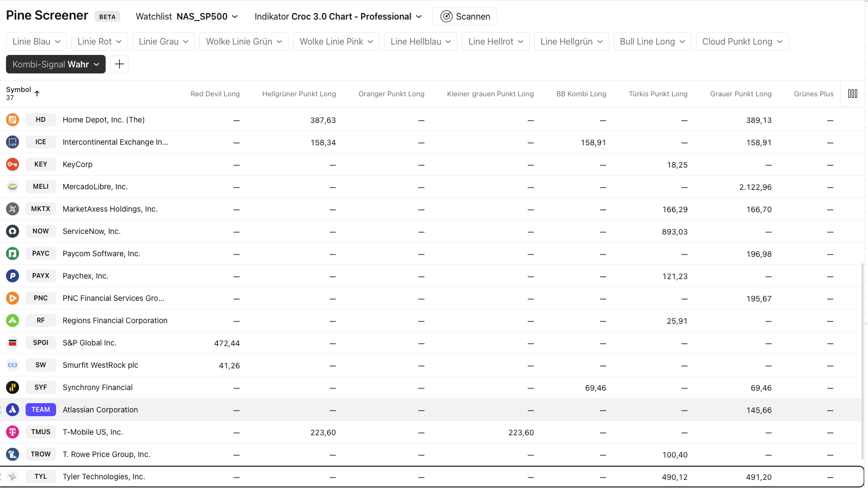Viewport: 868px width, 488px height.
Task: Open the Cloud Punkt Long filter
Action: click(x=742, y=41)
